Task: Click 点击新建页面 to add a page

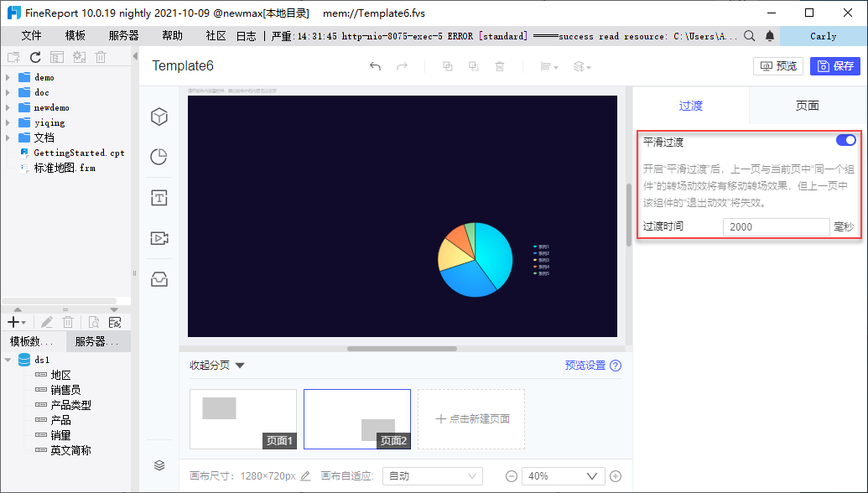Action: coord(471,419)
